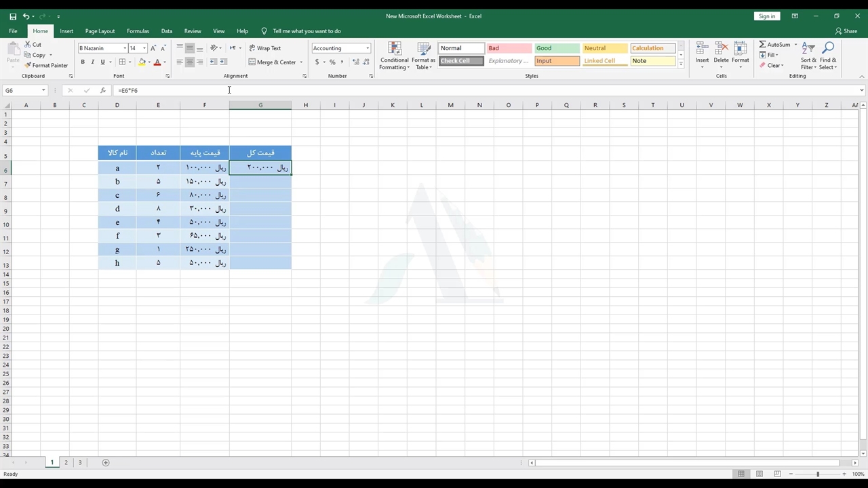Apply the Good cell style
The width and height of the screenshot is (868, 488).
coord(556,48)
